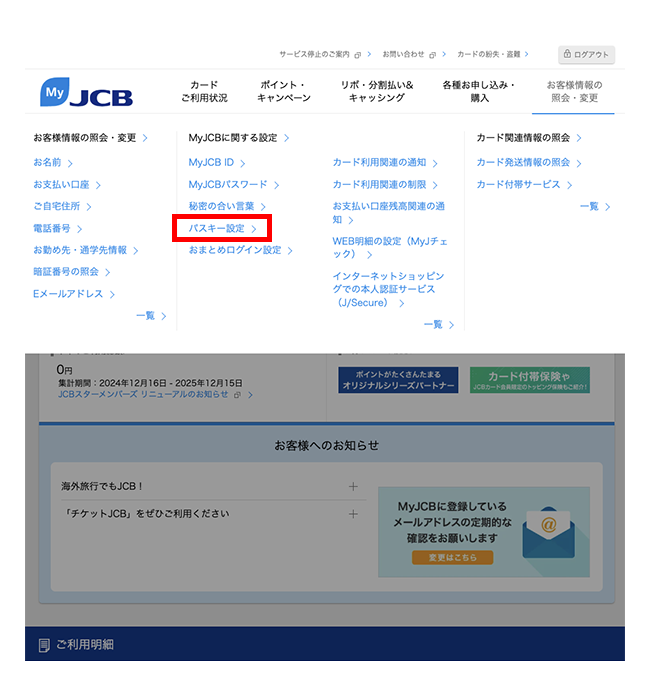
Task: Open the リボ・分割払い&キャッシング menu
Action: click(377, 91)
